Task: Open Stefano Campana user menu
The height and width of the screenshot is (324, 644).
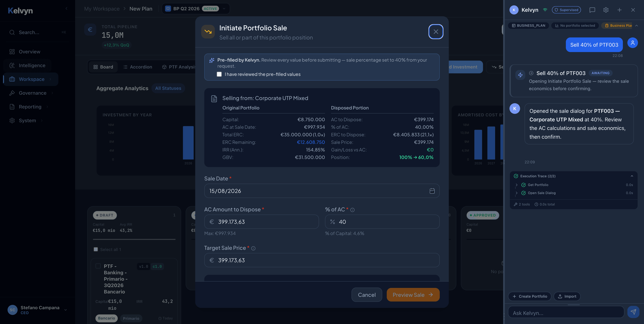Action: 38,310
